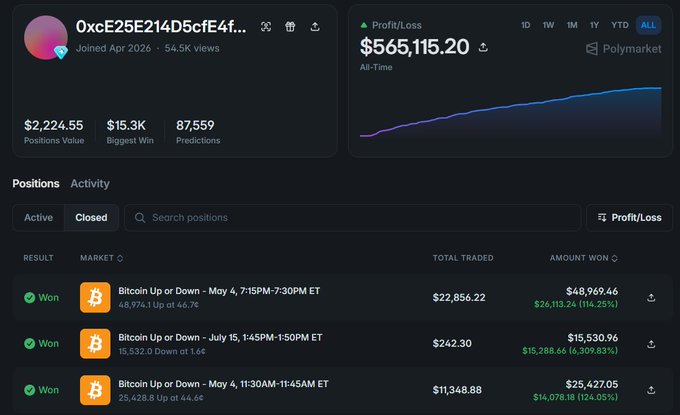Click the $2,224.55 Positions Value
This screenshot has width=680, height=415.
(x=53, y=125)
